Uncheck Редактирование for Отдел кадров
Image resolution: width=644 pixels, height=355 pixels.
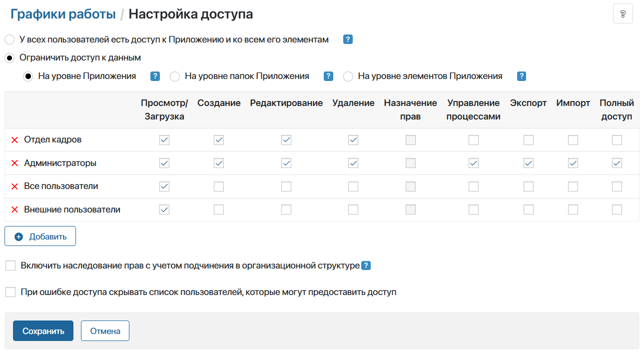286,140
